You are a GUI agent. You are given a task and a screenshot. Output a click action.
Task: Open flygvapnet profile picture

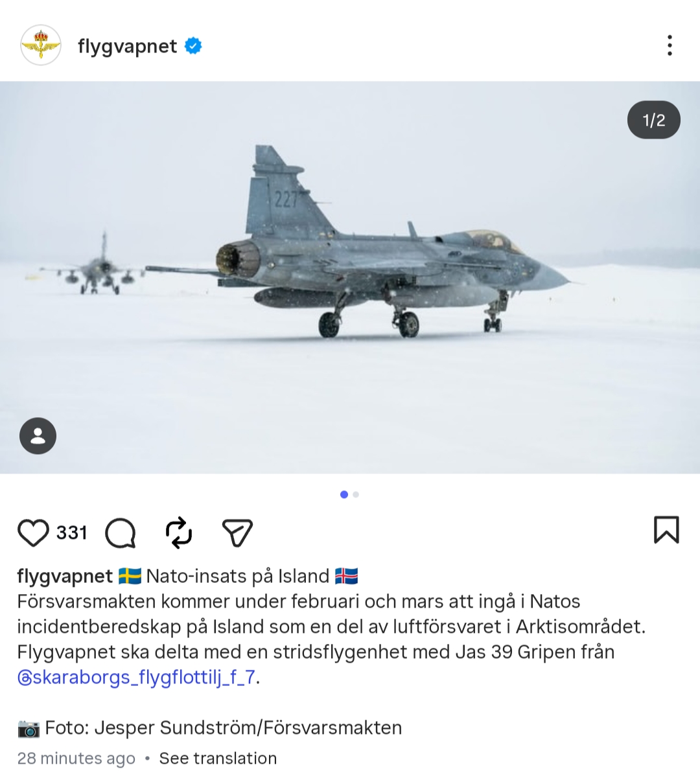click(x=41, y=45)
